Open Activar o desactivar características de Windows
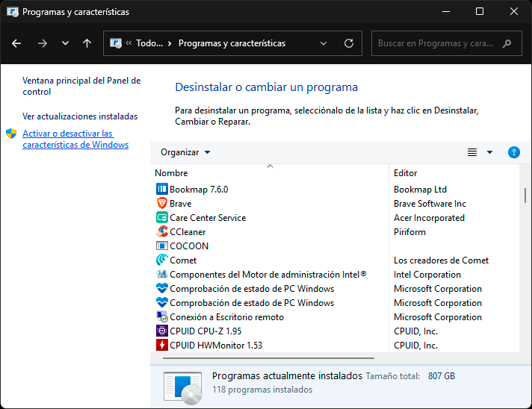 pyautogui.click(x=75, y=139)
